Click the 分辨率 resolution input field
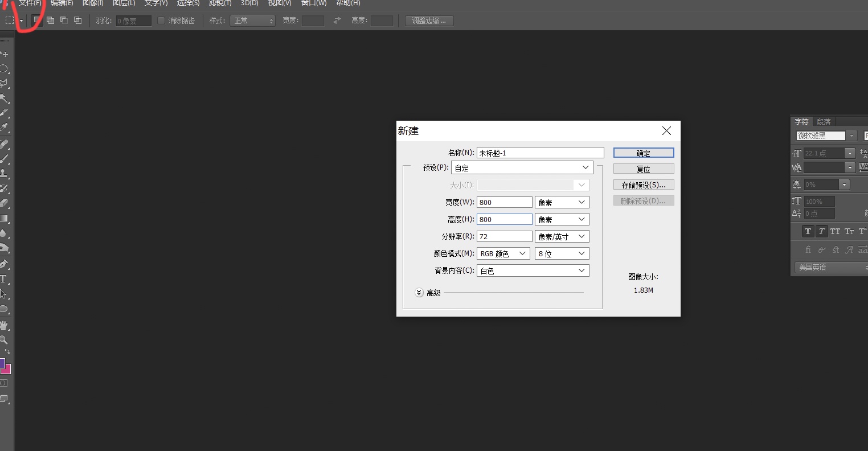 coord(505,236)
